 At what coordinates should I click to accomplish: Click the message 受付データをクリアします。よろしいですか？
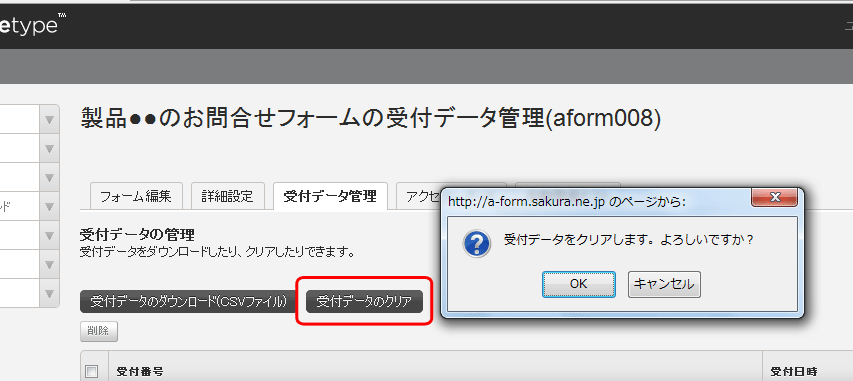coord(629,239)
